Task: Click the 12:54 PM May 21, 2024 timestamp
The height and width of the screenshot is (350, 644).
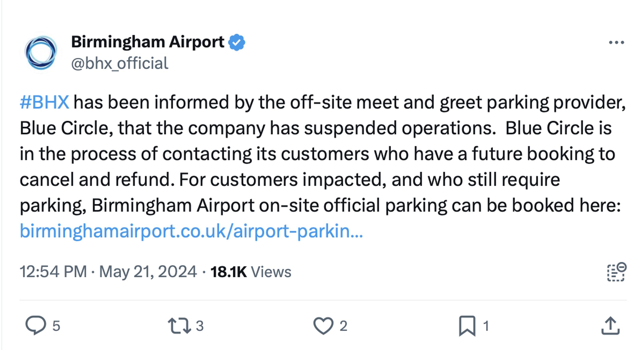Action: pyautogui.click(x=108, y=271)
